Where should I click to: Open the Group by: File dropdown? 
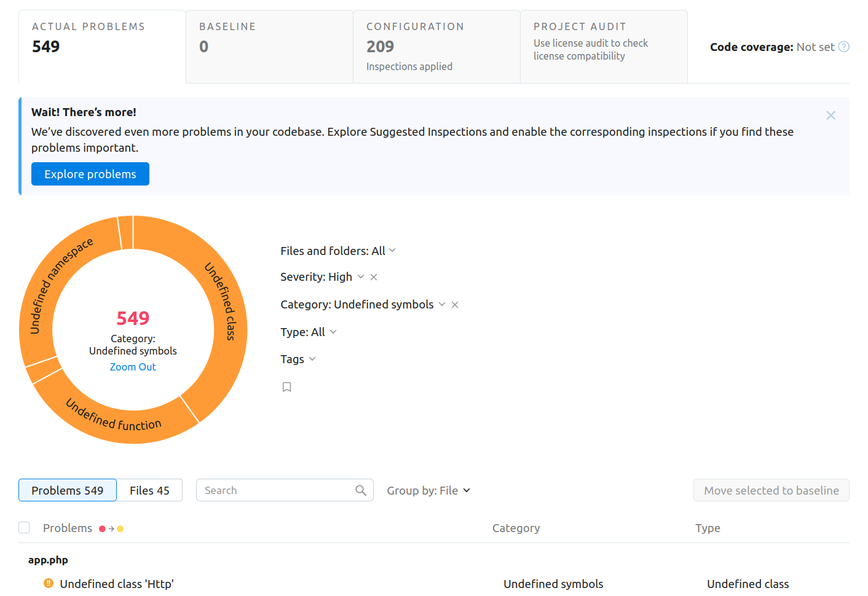428,490
